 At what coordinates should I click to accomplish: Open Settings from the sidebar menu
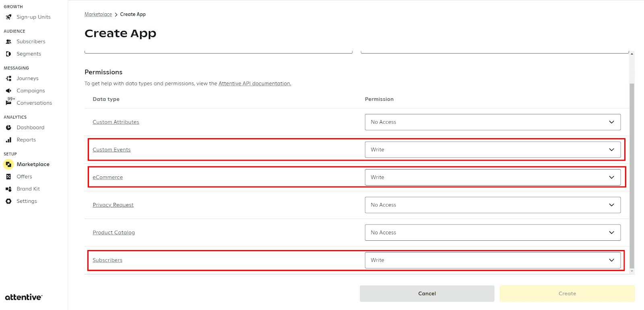point(27,201)
